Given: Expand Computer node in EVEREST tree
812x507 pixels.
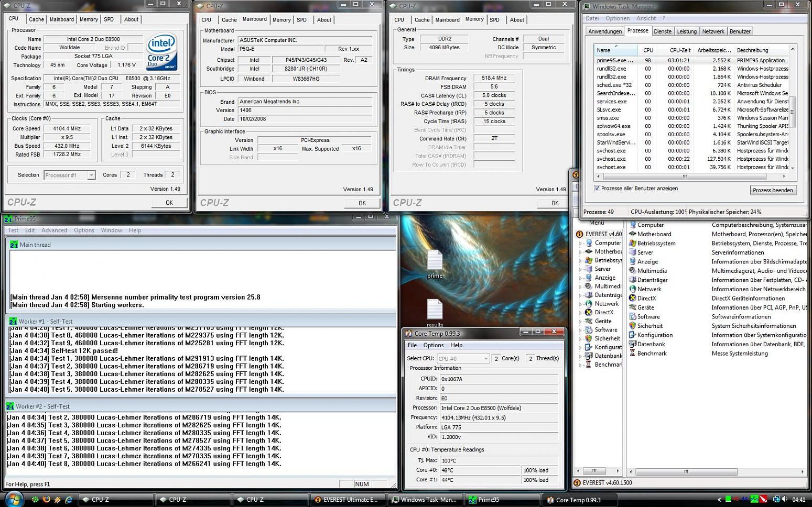Looking at the screenshot, I should (580, 243).
